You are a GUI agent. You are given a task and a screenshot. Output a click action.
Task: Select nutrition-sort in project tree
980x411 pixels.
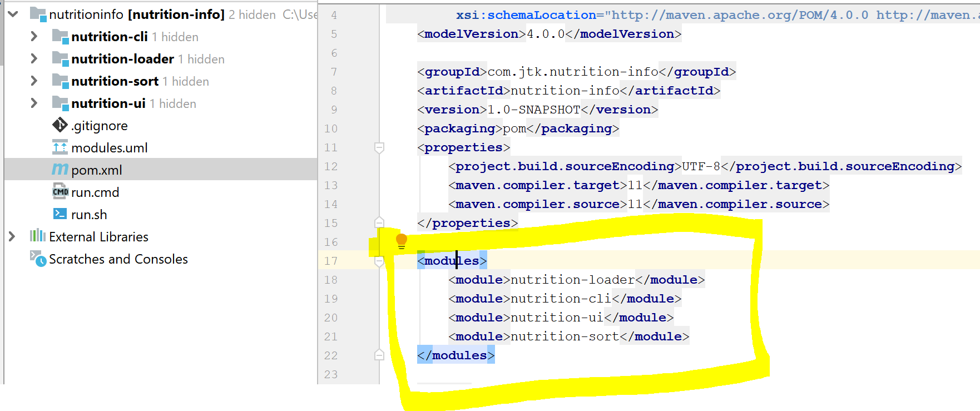(x=115, y=81)
